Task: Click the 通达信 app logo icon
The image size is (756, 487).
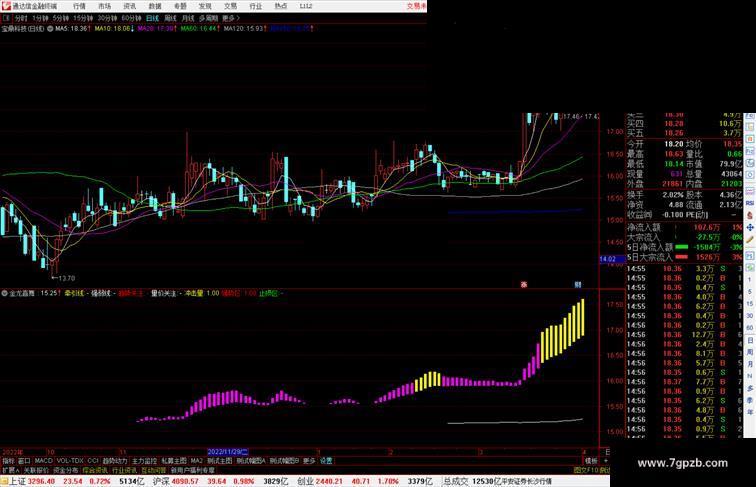Action: (6, 6)
